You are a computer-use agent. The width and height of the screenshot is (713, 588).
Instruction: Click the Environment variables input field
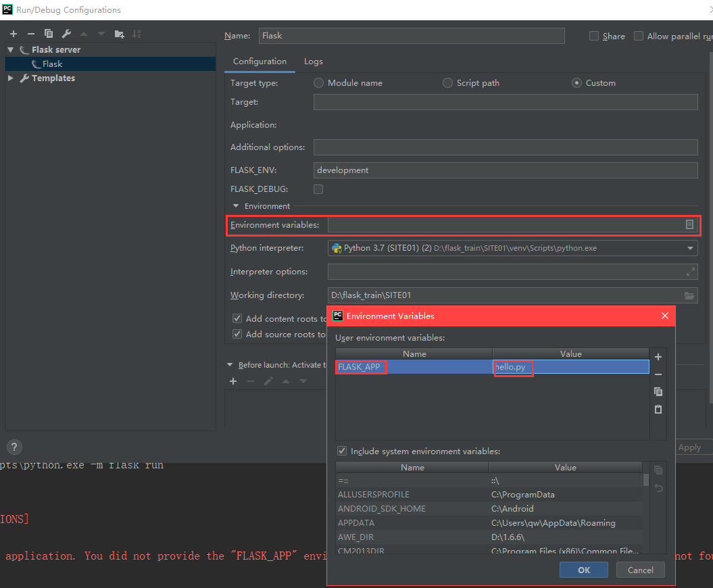pos(505,224)
